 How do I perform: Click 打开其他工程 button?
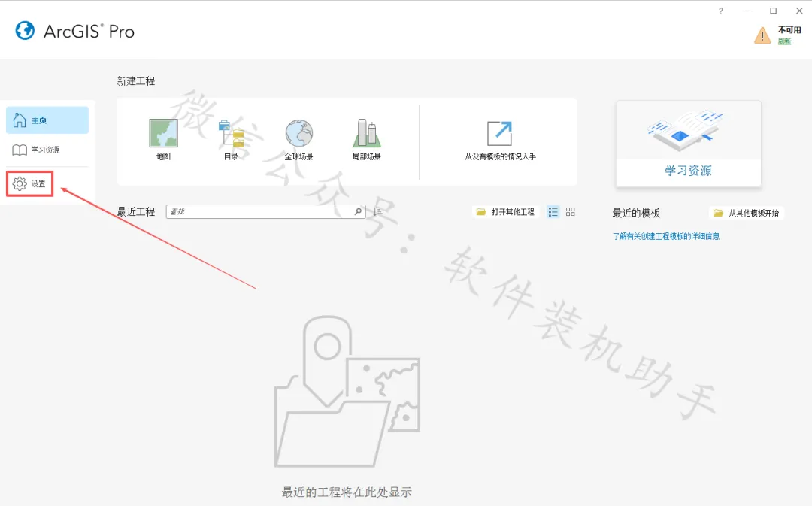tap(505, 212)
